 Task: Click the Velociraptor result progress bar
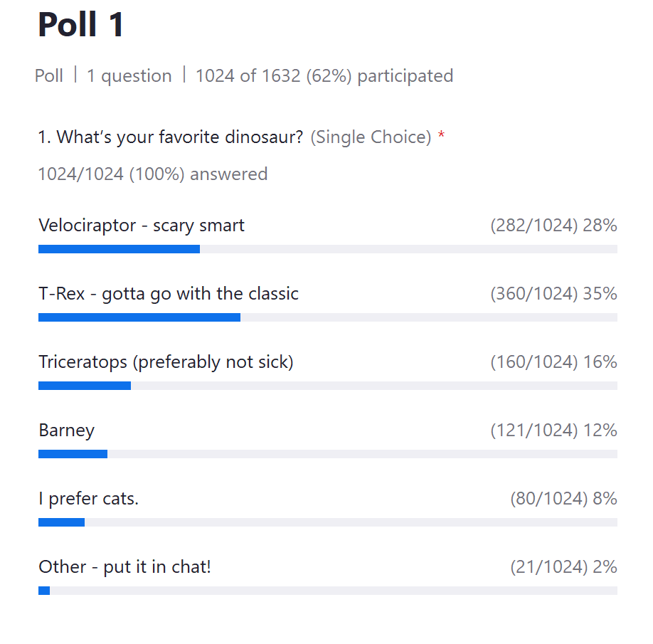coord(327,249)
